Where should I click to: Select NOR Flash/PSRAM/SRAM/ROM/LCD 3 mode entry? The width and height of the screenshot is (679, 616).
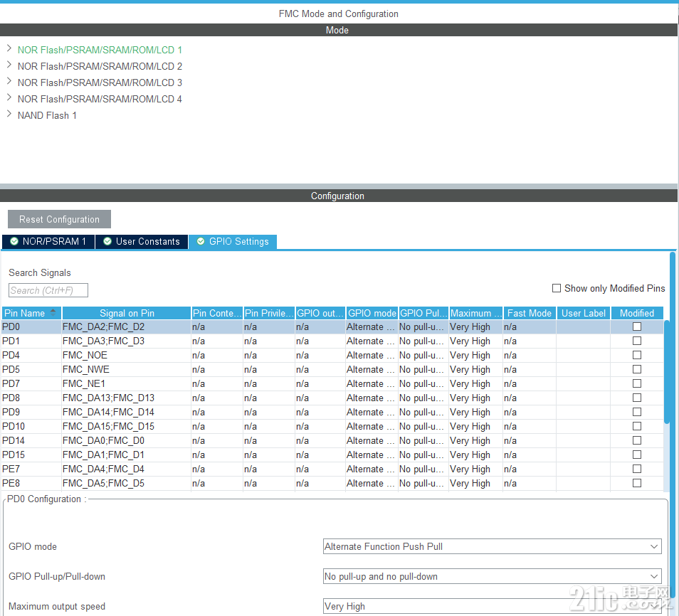[x=100, y=83]
